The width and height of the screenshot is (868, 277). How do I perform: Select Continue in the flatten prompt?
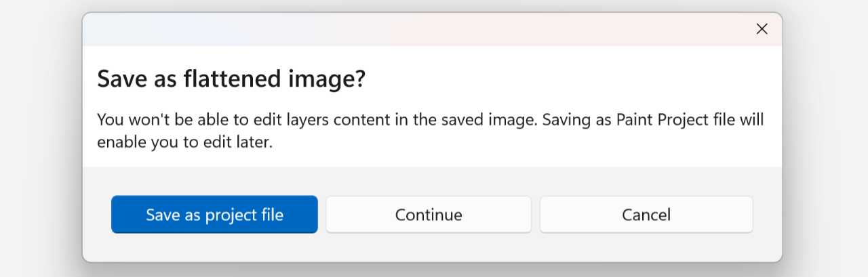pyautogui.click(x=429, y=215)
